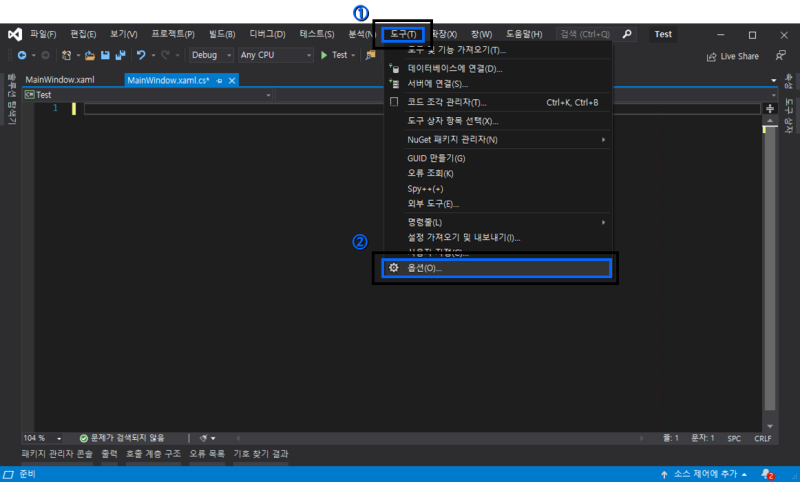The width and height of the screenshot is (800, 482).
Task: Click the gear icon next to 옵션(O)
Action: coord(393,268)
